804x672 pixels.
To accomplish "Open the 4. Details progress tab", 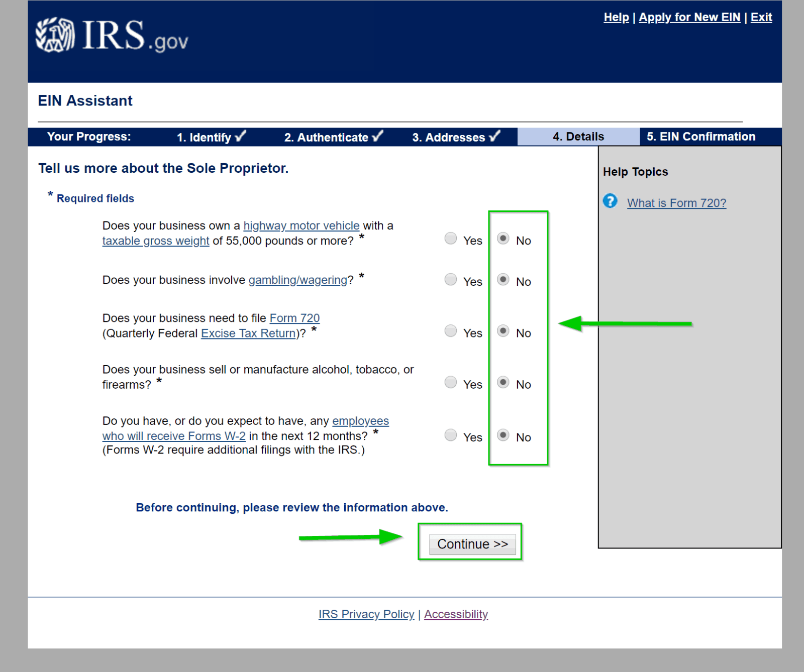I will click(x=578, y=137).
